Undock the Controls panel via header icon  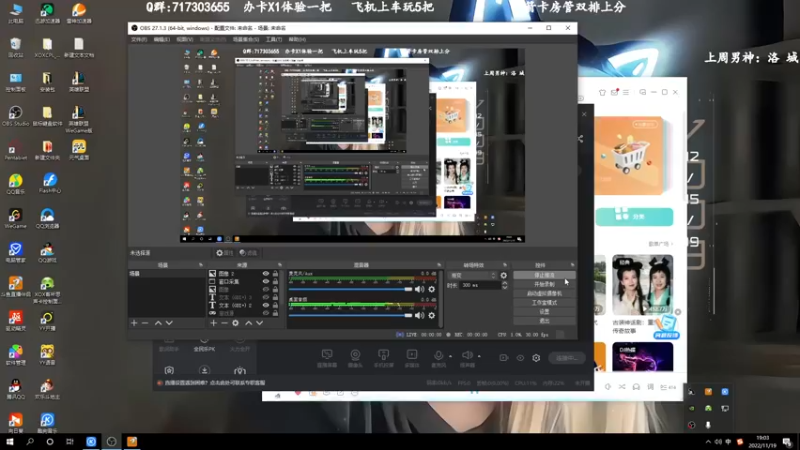(572, 265)
